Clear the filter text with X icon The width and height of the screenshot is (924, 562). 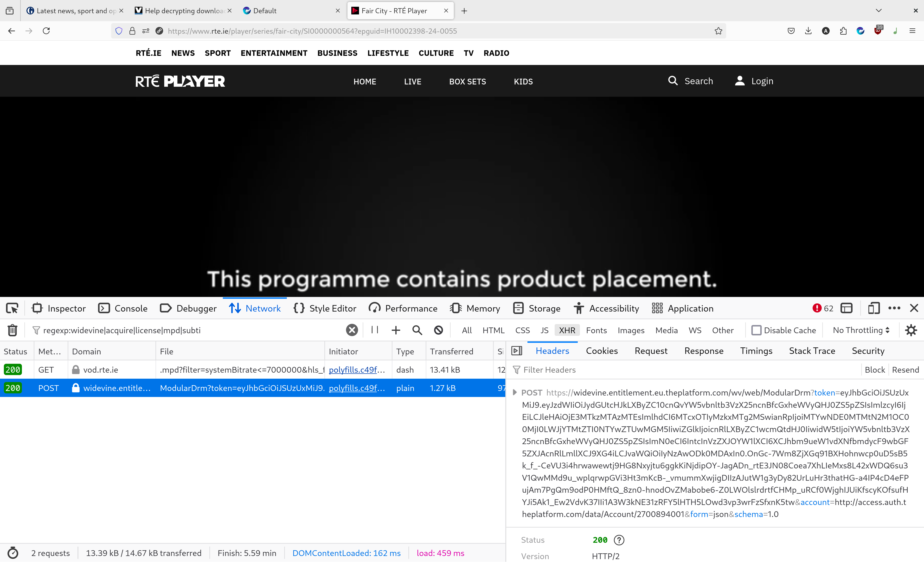(x=351, y=330)
